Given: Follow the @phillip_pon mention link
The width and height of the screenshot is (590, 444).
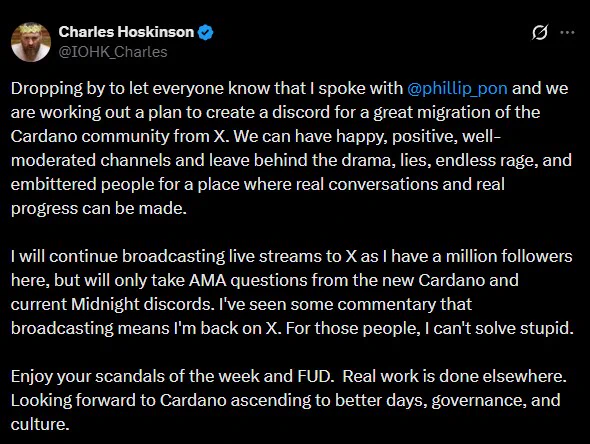Looking at the screenshot, I should click(457, 89).
